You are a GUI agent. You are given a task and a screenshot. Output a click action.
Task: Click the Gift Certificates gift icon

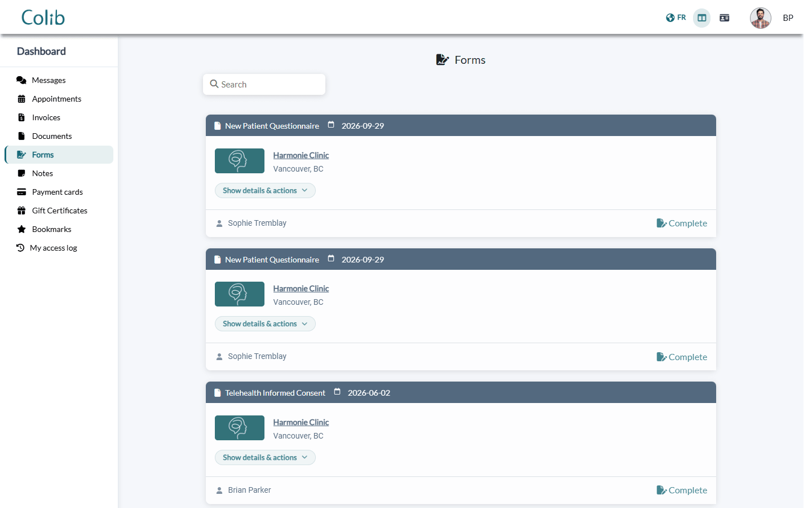click(x=21, y=211)
